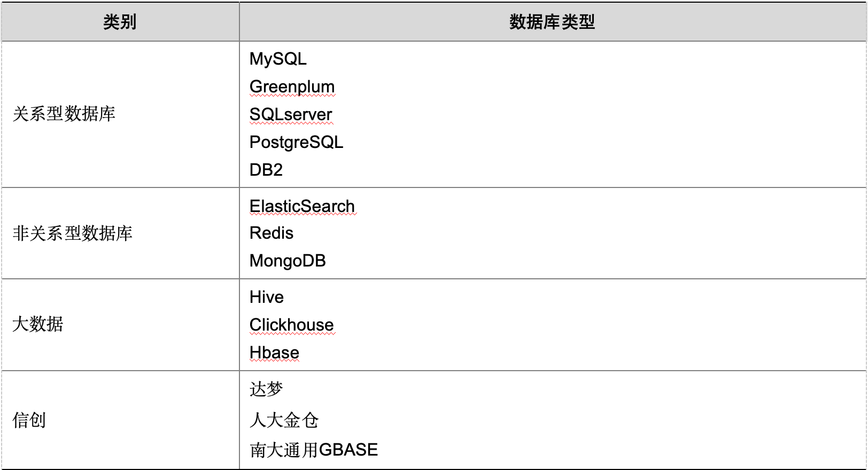
Task: Select the Hbase entry
Action: (x=274, y=352)
